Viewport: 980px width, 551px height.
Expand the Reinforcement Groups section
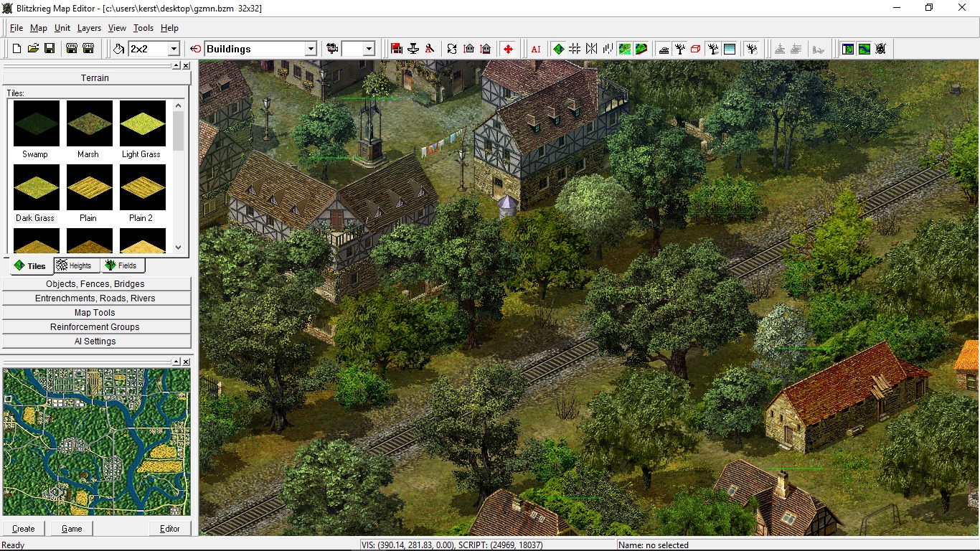[x=95, y=327]
